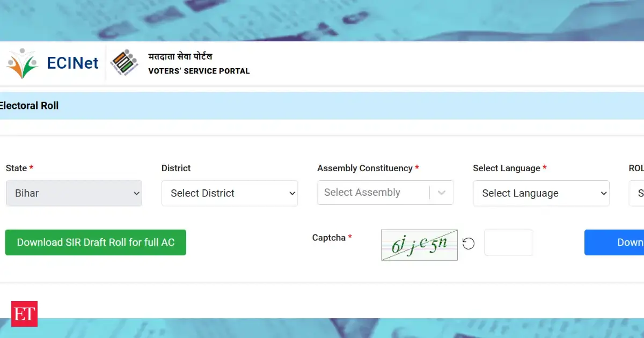Click the Captcha field label
This screenshot has height=338, width=644.
[329, 238]
